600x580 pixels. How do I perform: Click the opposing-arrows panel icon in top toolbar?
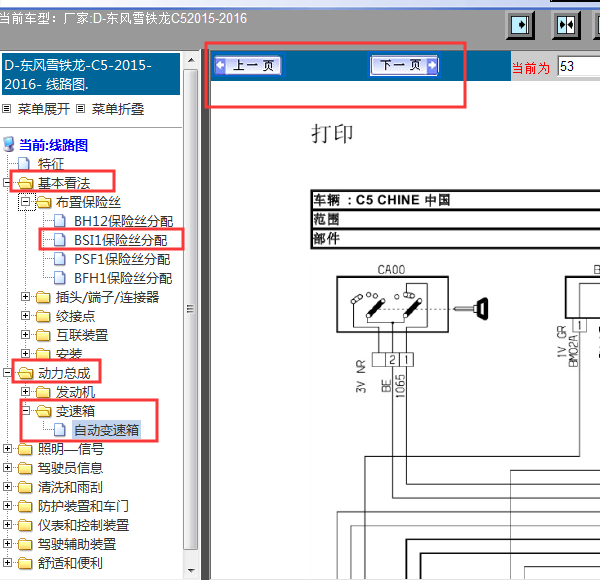click(566, 26)
